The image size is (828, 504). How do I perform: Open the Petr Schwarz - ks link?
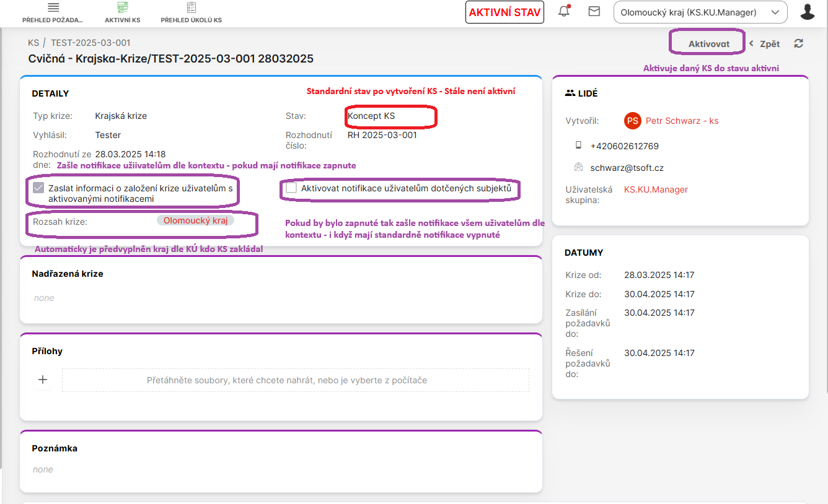coord(682,121)
